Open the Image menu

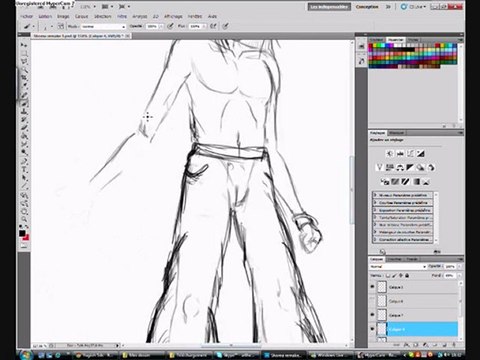[63, 16]
